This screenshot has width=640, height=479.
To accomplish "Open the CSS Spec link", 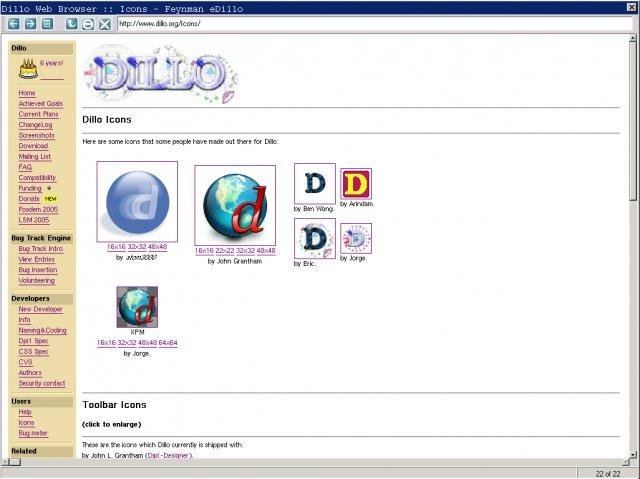I will (33, 352).
